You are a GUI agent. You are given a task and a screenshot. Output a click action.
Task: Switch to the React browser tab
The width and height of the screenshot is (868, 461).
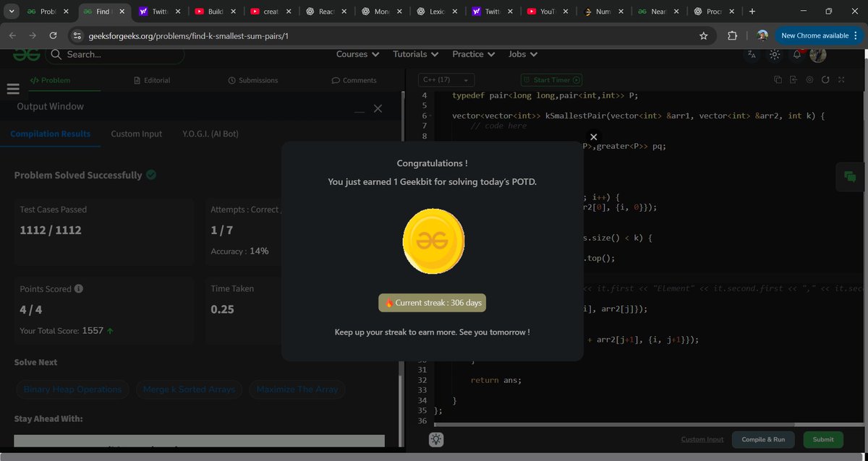coord(327,12)
